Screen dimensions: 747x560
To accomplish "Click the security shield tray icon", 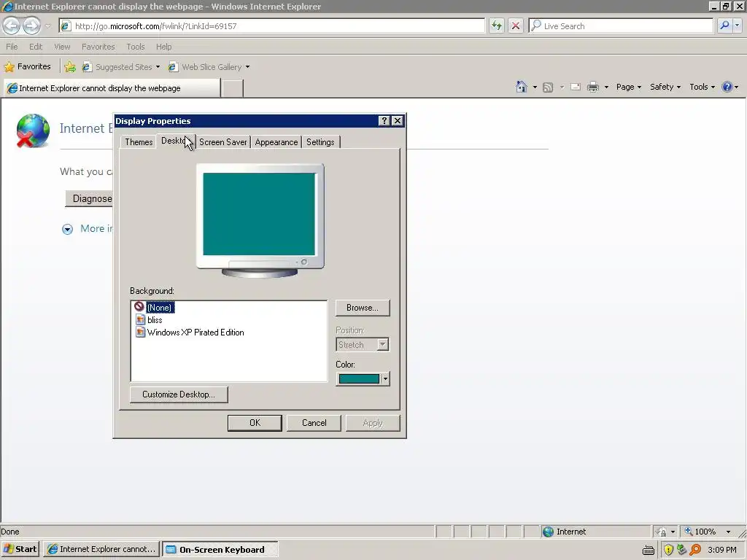I will tap(668, 550).
